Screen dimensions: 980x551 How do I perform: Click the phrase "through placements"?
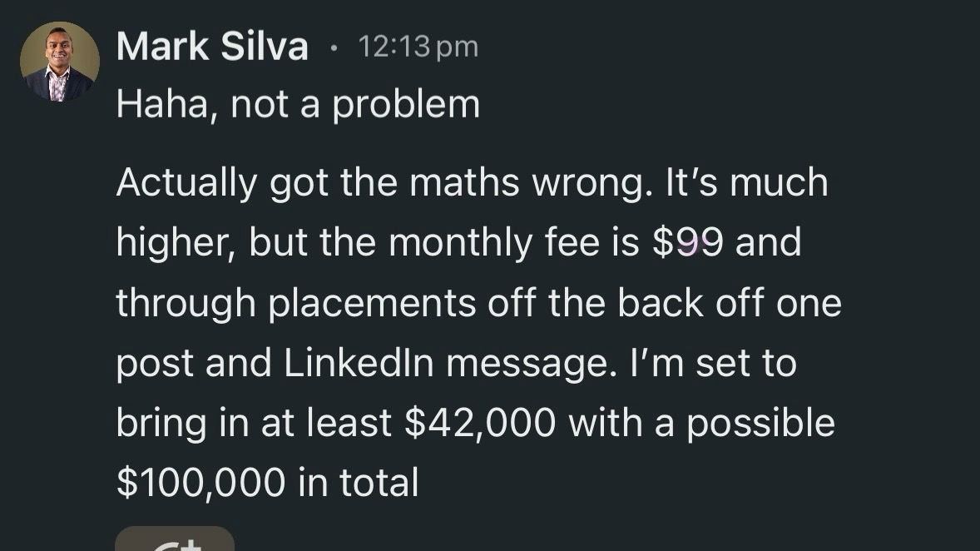295,303
